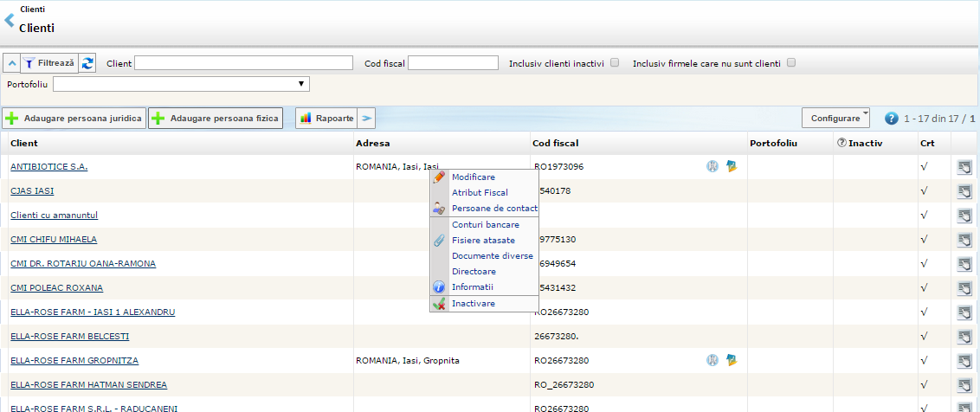
Task: Click the pencil-document icon in ELLA-ROSE FARM GROPNITZA row
Action: tap(731, 360)
